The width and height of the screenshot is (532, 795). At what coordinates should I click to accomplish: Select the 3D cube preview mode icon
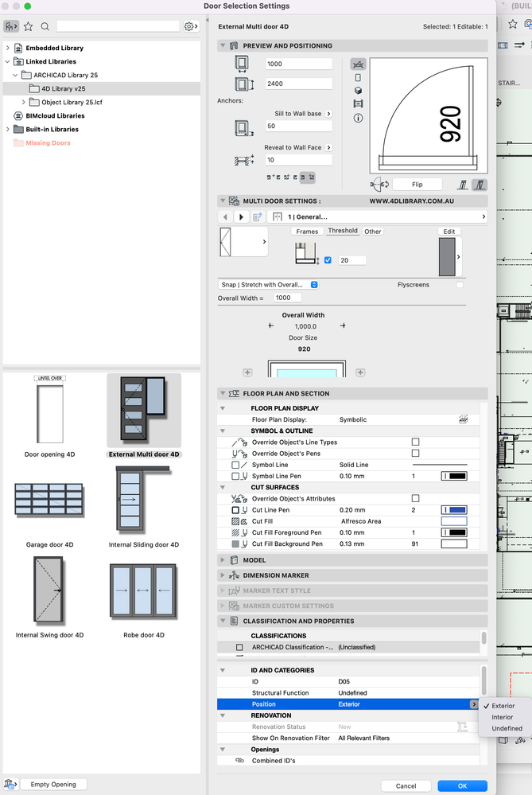(358, 91)
